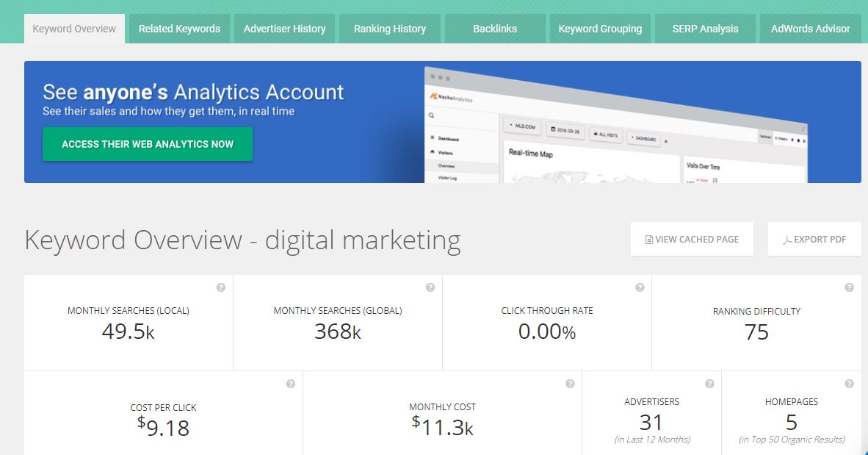Image resolution: width=868 pixels, height=455 pixels.
Task: Click help icon on Homepages card
Action: click(849, 384)
